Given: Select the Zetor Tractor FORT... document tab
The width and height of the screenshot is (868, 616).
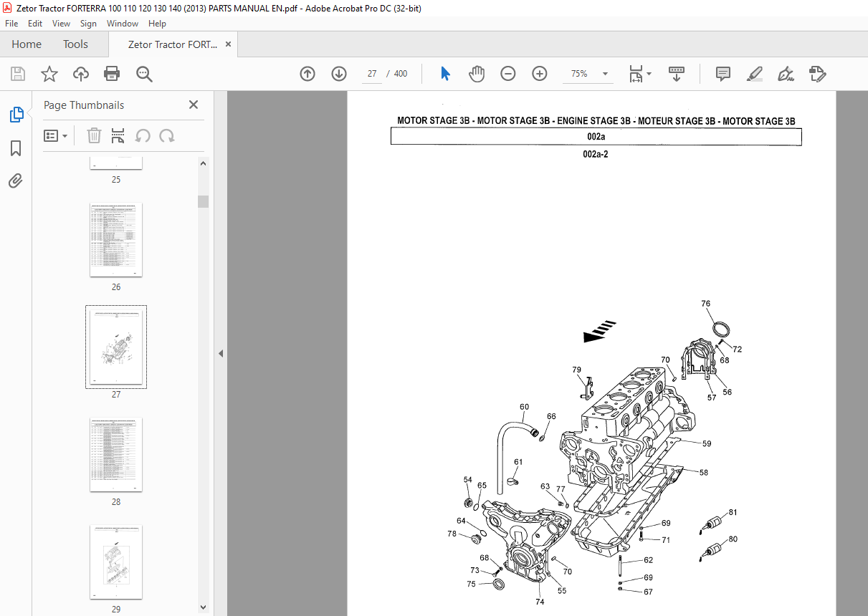Looking at the screenshot, I should coord(172,44).
